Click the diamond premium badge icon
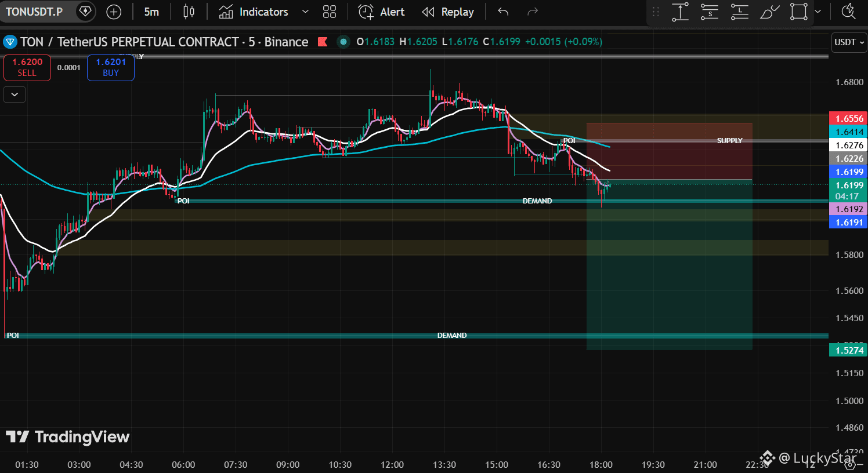The image size is (868, 473). [x=85, y=12]
